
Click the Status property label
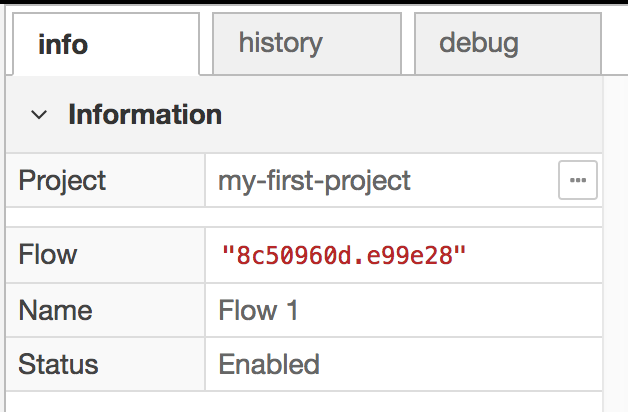click(58, 364)
